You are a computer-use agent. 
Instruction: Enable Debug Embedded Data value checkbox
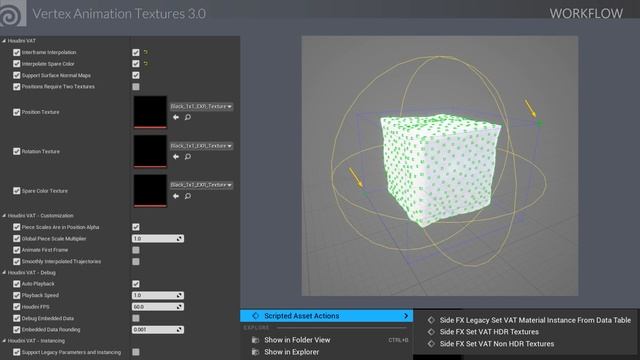pyautogui.click(x=136, y=318)
